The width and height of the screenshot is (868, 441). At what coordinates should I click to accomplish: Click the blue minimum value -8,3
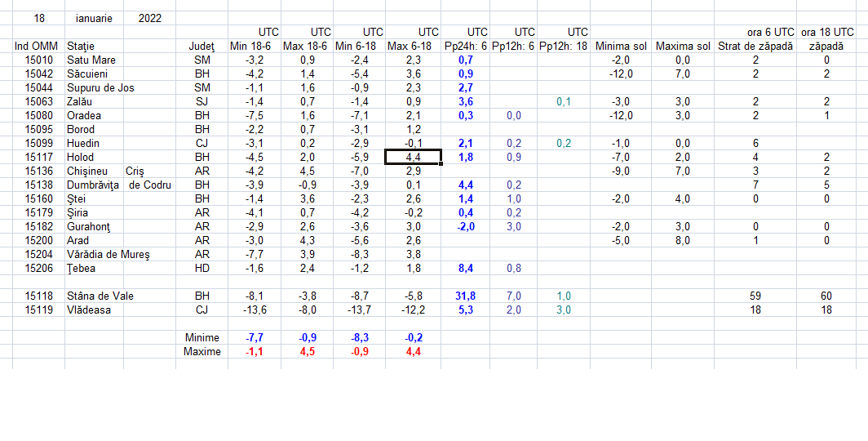[x=361, y=337]
